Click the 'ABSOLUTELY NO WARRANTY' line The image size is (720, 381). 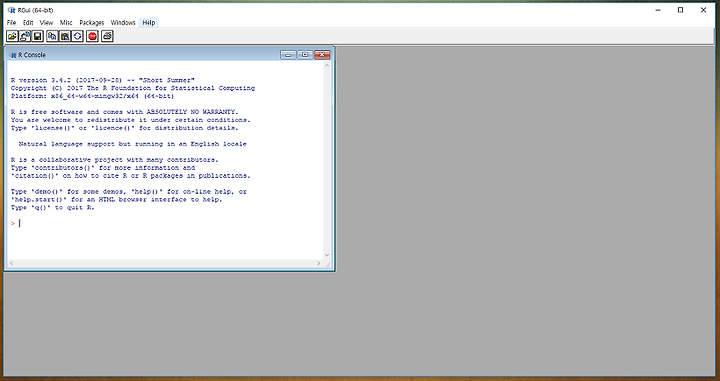(124, 112)
